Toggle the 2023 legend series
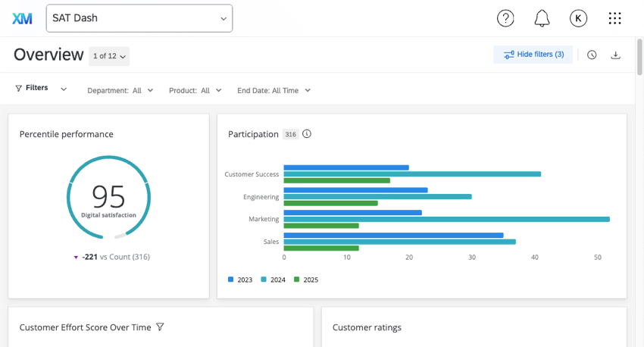Screen dimensions: 644x347 coord(240,280)
